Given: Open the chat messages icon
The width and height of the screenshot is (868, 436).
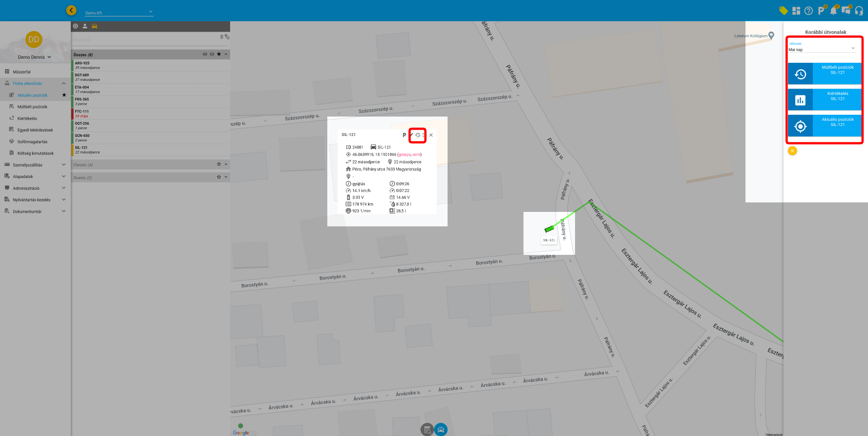Looking at the screenshot, I should tap(846, 11).
